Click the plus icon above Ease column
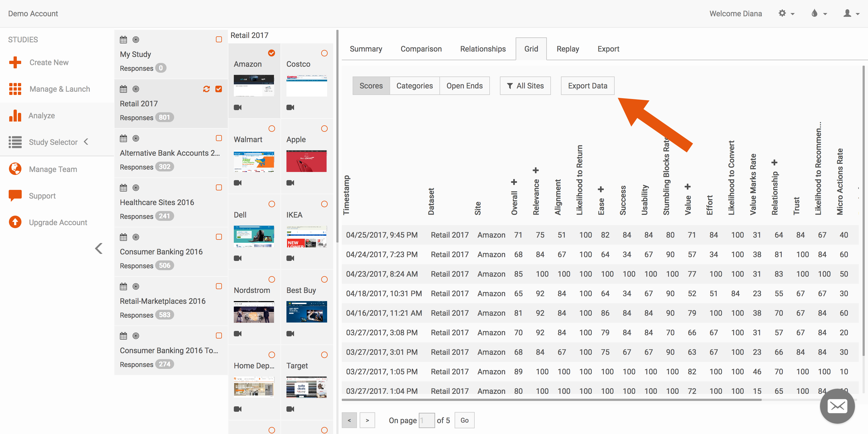 (x=601, y=190)
